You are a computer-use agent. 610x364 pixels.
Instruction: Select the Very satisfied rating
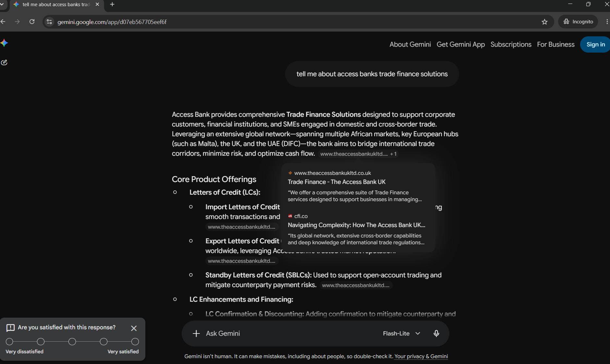(135, 342)
